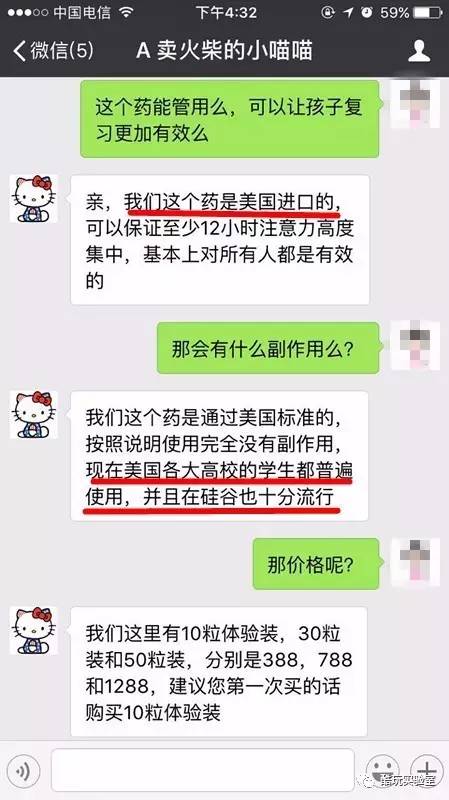
Task: Tap the battery icon in status bar
Action: tap(428, 12)
